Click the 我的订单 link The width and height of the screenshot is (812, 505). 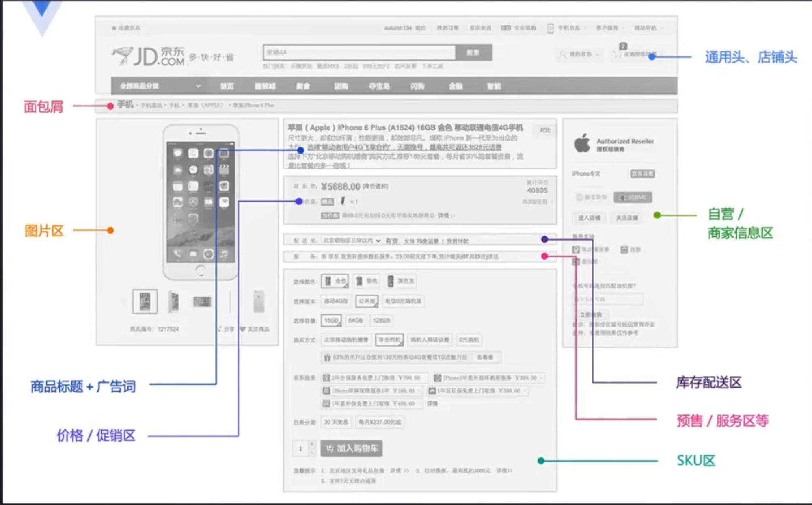coord(447,28)
